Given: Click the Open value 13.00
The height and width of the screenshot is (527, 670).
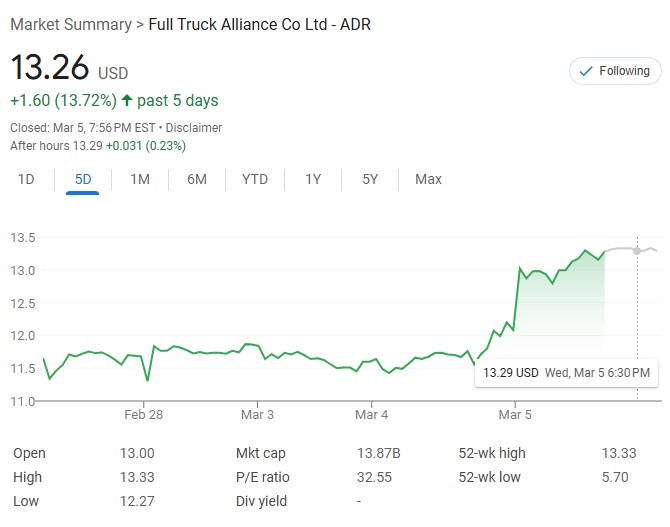Looking at the screenshot, I should pos(137,453).
